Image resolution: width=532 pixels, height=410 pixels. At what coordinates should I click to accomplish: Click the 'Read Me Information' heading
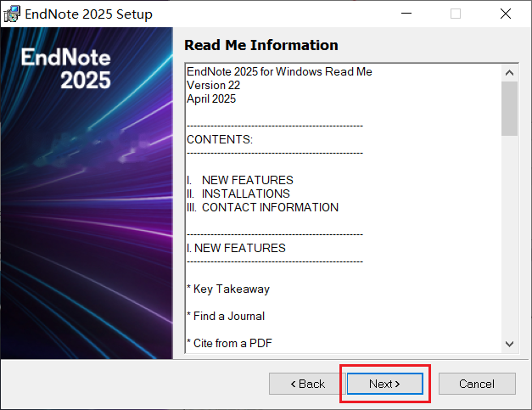[261, 45]
